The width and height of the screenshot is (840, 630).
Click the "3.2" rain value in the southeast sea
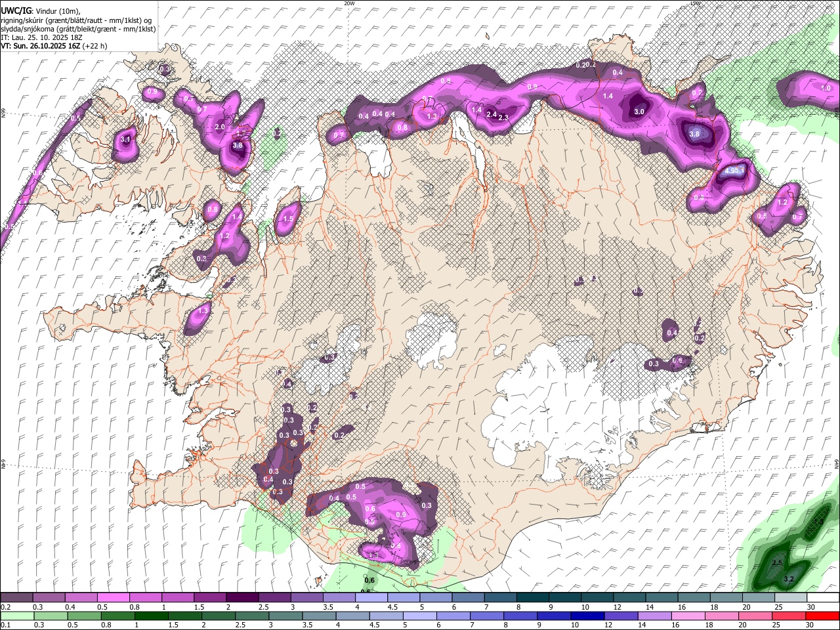pyautogui.click(x=789, y=579)
